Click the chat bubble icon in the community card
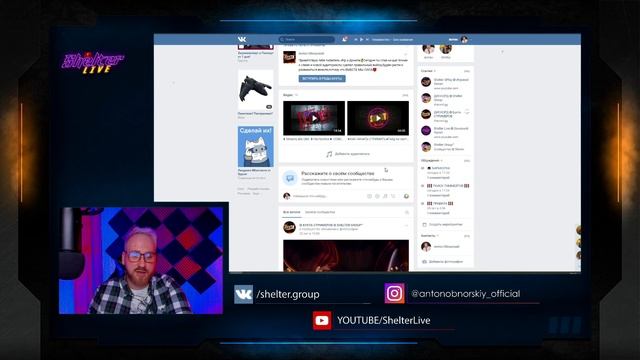The height and width of the screenshot is (360, 640). coord(290,178)
